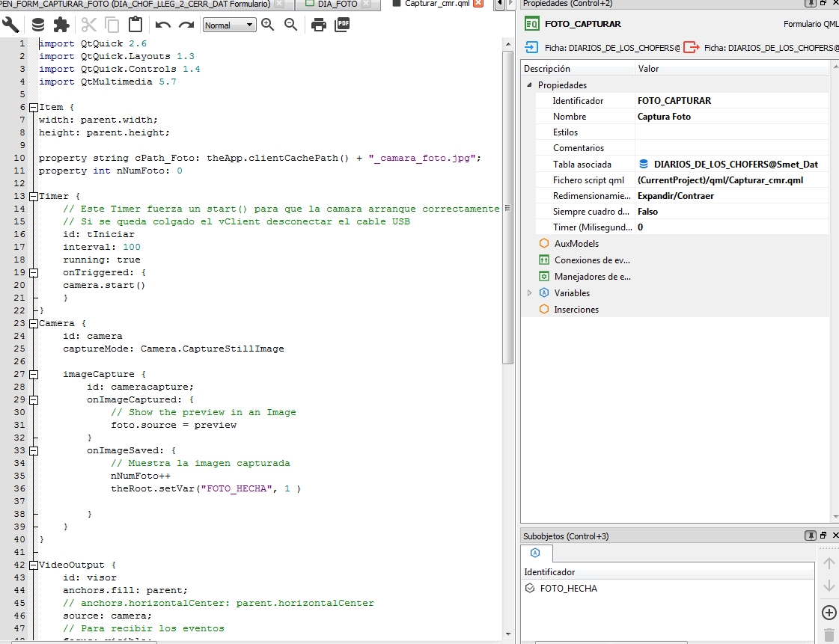
Task: Collapse the VideoOutput block at line 42
Action: pos(33,565)
